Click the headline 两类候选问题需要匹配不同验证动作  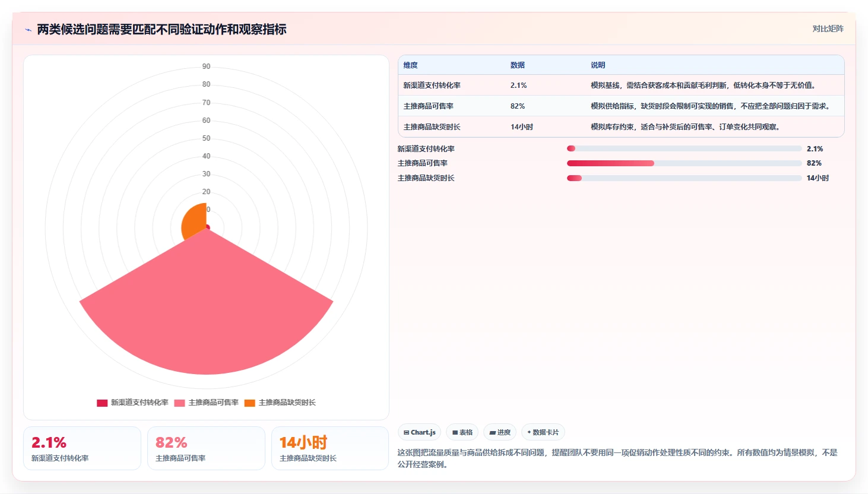tap(161, 29)
